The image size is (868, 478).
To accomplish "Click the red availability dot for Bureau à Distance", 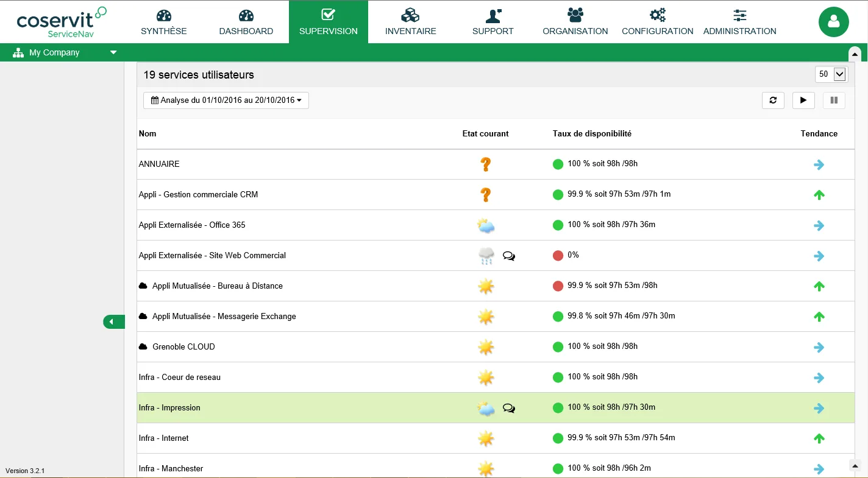I will point(558,286).
